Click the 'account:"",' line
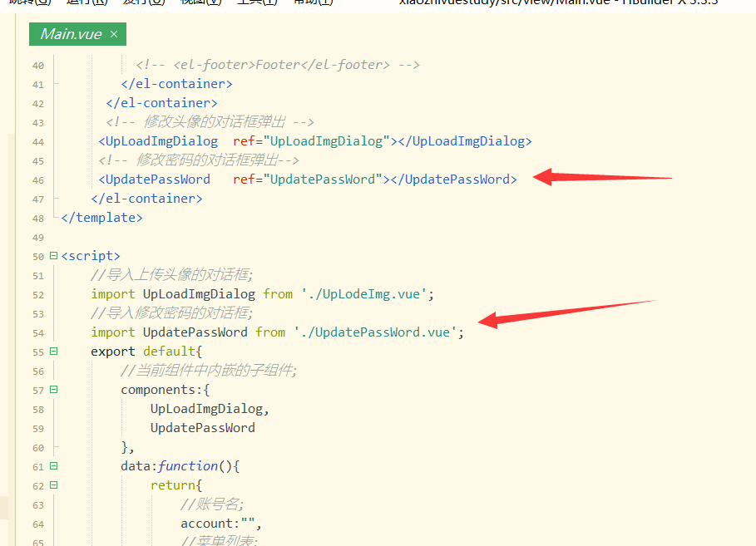Image resolution: width=756 pixels, height=546 pixels. tap(221, 524)
